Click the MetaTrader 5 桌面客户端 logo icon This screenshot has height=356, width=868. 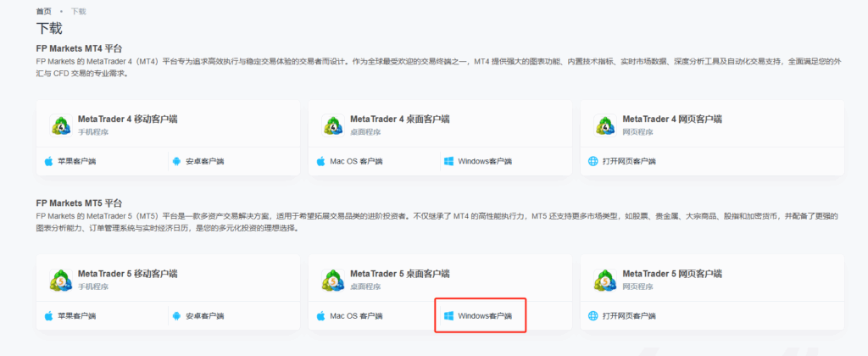pos(332,280)
